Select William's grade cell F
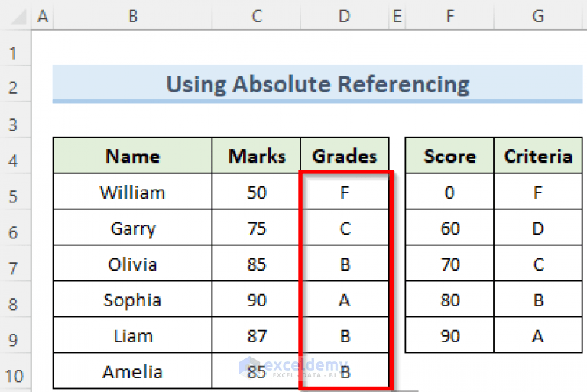 coord(345,192)
